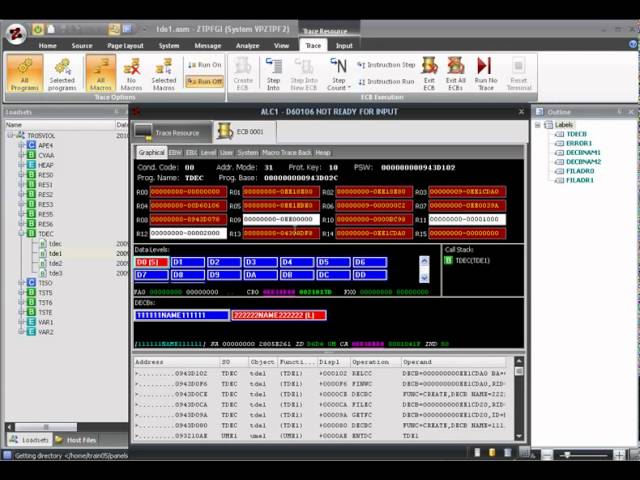640x480 pixels.
Task: Select data level DD
Action: click(370, 275)
